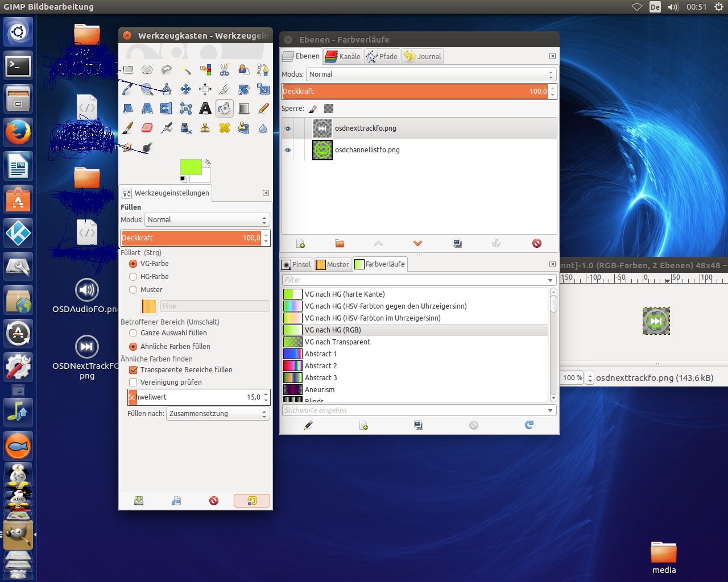Open layer Modus dropdown in Ebenen panel

pyautogui.click(x=431, y=74)
